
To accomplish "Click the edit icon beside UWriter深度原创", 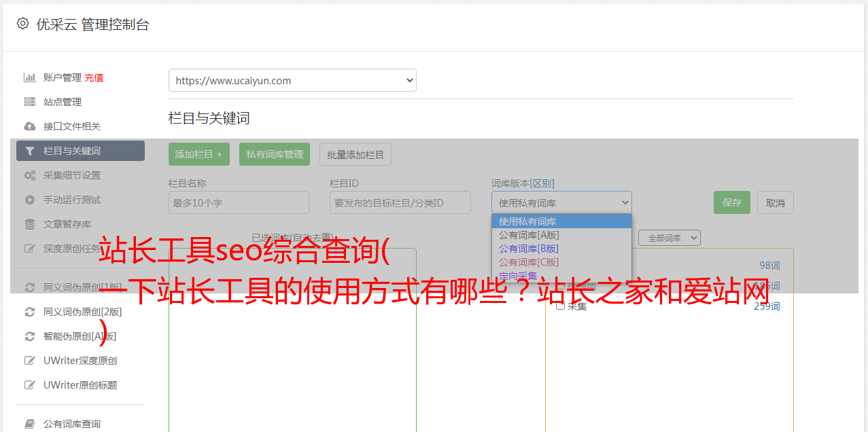I will [x=29, y=361].
